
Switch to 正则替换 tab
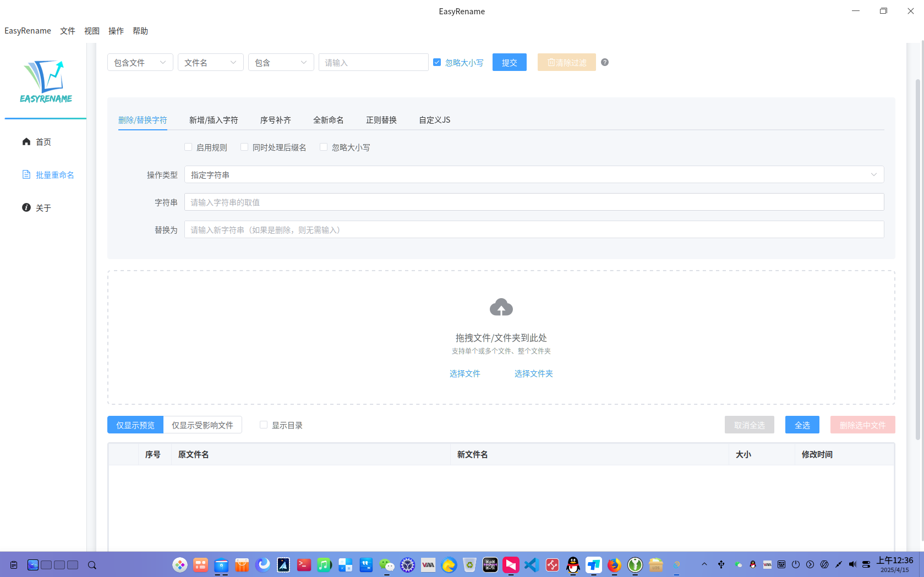pyautogui.click(x=381, y=120)
